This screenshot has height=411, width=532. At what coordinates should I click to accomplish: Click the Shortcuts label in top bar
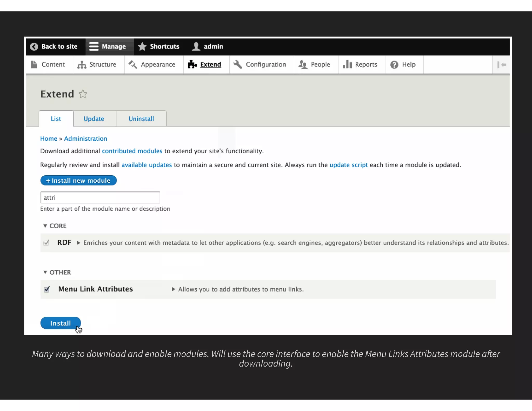coord(164,47)
